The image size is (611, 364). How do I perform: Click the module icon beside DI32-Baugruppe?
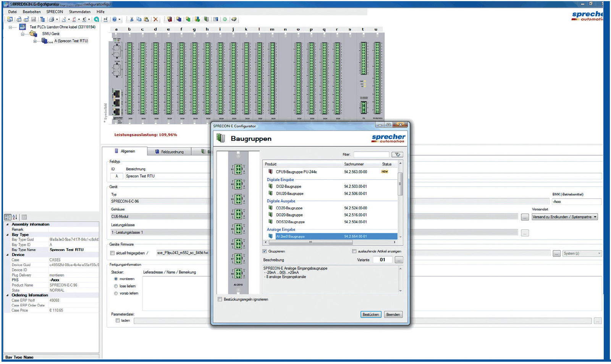270,186
